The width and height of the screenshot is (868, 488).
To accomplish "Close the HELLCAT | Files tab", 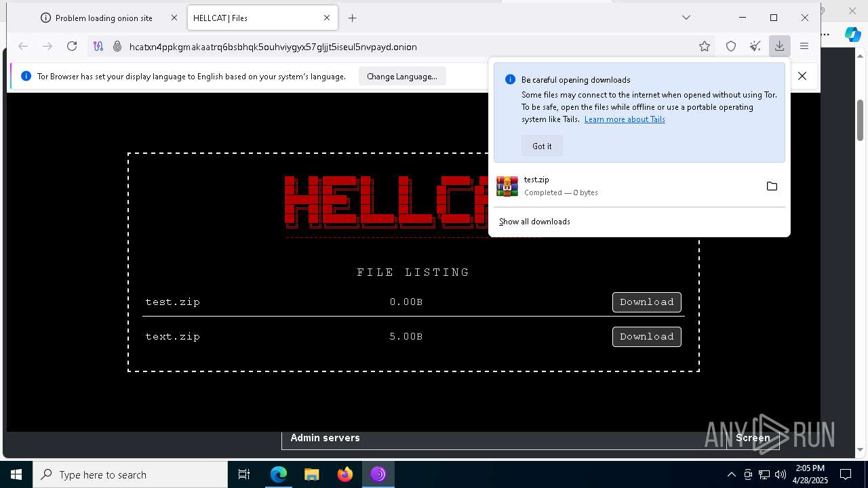I will (327, 18).
